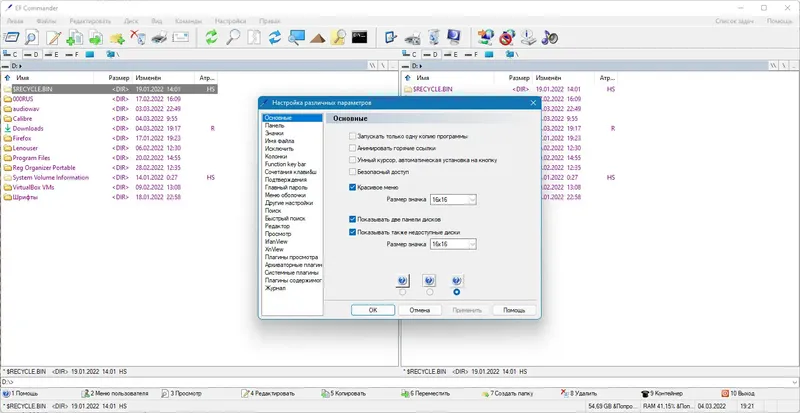Viewport: 800px width, 413px height.
Task: Click the green refresh arrows icon
Action: (211, 37)
